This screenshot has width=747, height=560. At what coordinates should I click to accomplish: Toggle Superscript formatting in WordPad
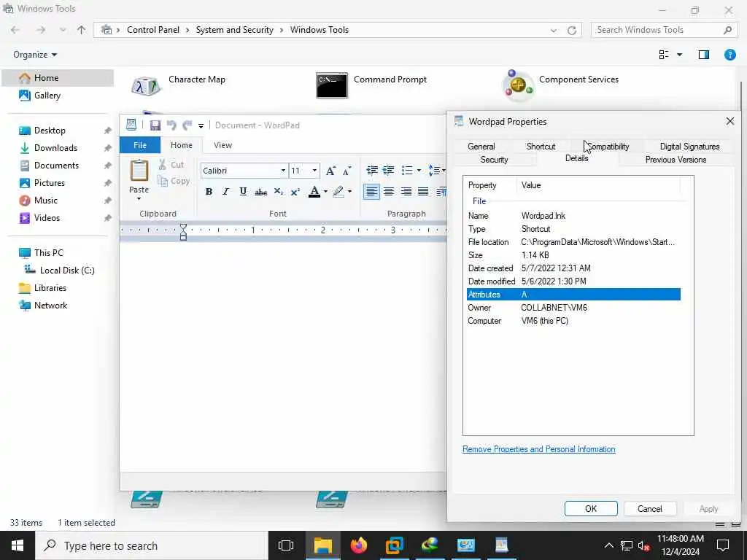click(x=295, y=192)
